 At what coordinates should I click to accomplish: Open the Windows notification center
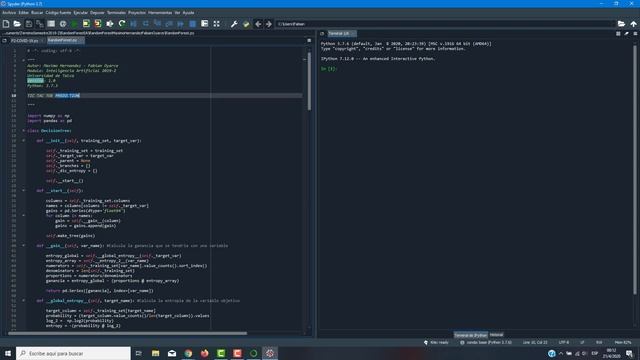pyautogui.click(x=629, y=353)
